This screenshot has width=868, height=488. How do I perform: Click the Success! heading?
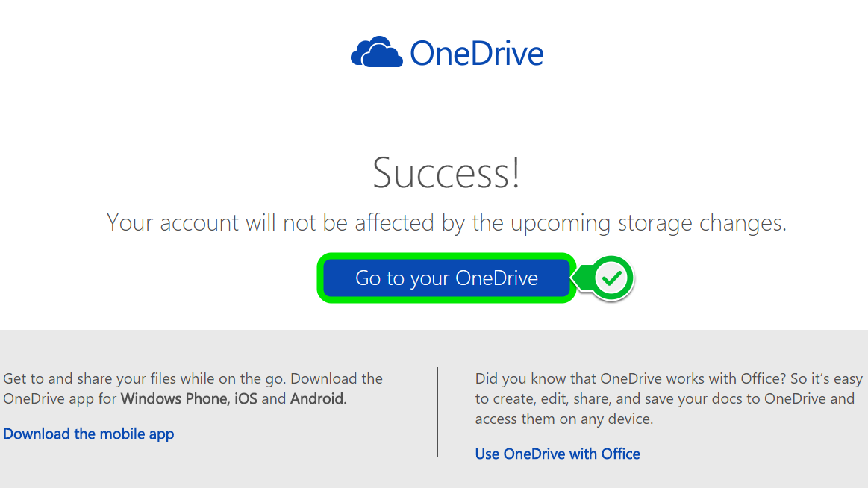446,172
